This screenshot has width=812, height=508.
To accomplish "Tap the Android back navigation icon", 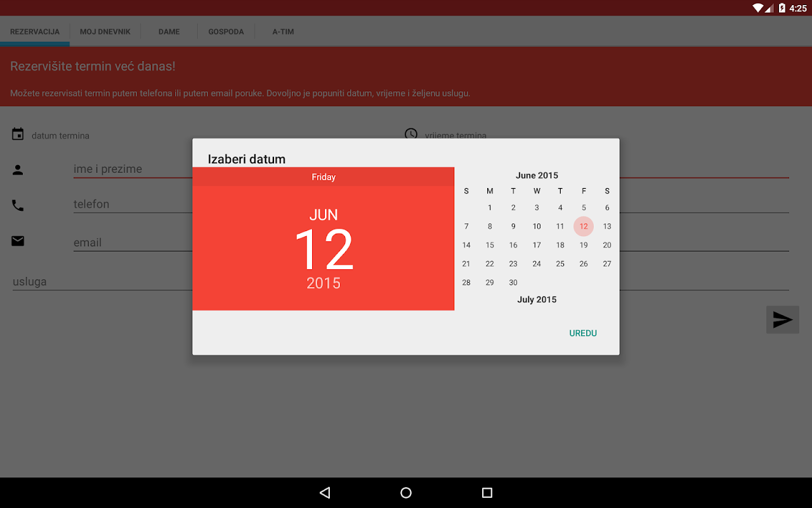I will point(325,493).
